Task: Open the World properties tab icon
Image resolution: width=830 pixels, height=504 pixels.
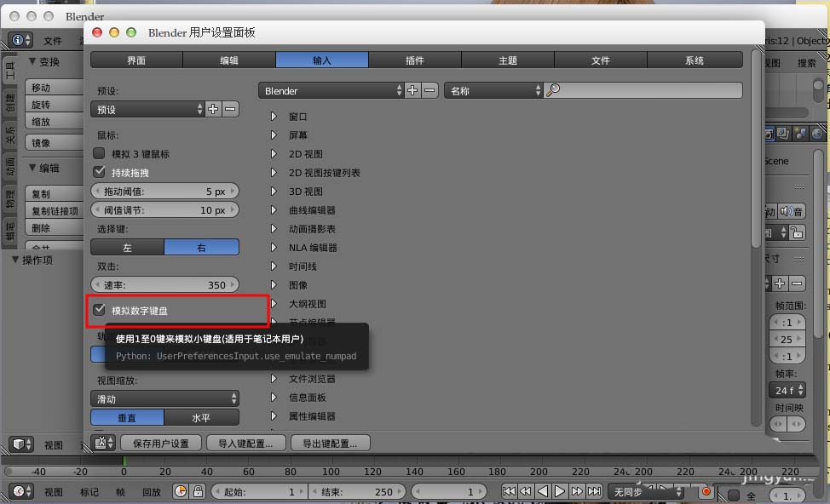Action: [818, 134]
